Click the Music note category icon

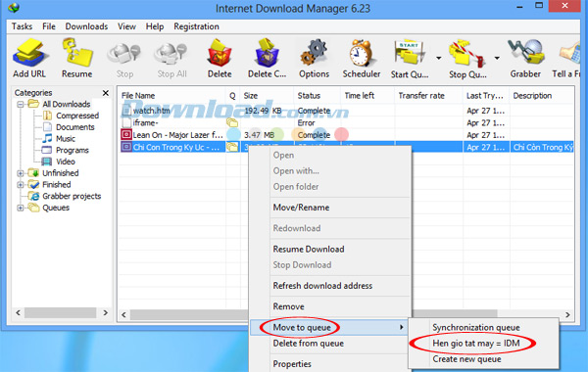coord(47,139)
